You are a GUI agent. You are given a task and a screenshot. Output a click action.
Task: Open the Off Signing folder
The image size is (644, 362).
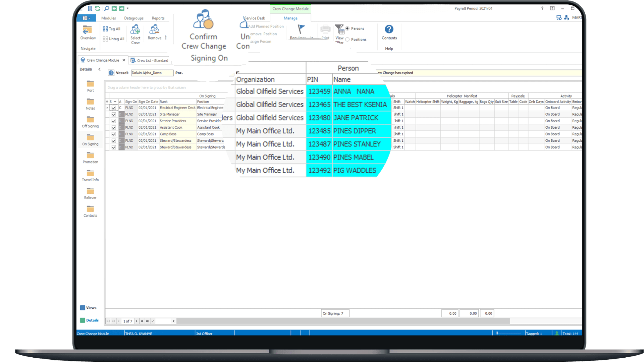pyautogui.click(x=90, y=122)
